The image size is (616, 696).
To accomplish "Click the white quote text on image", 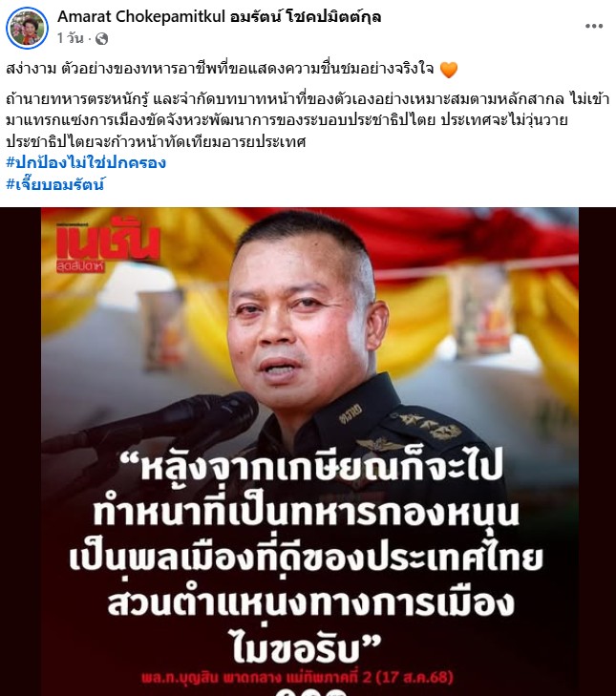I will click(x=307, y=557).
